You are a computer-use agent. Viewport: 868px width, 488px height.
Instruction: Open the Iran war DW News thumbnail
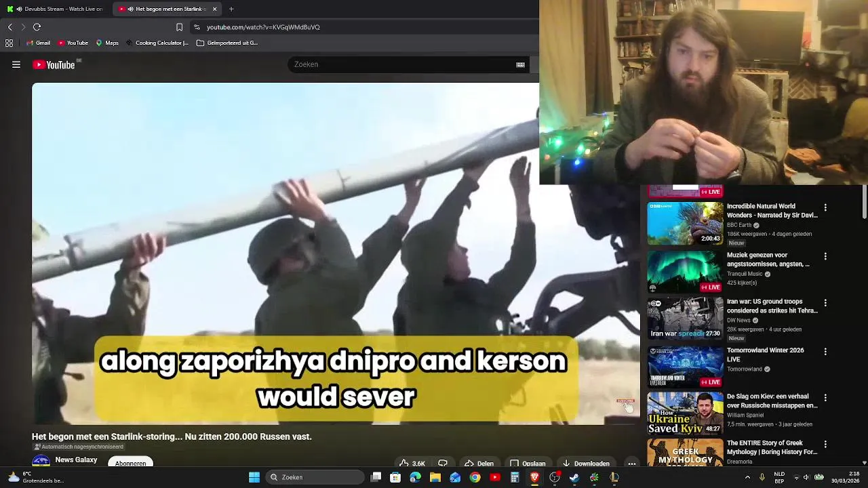point(685,319)
